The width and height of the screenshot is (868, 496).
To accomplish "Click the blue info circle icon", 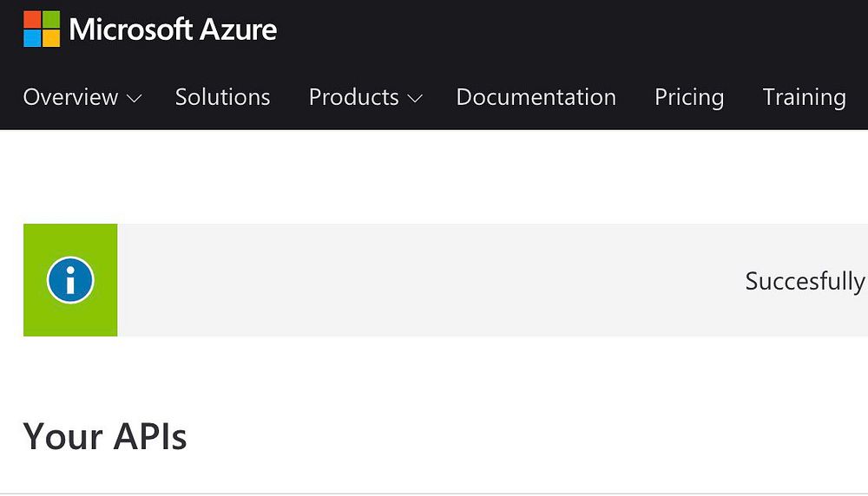I will pyautogui.click(x=70, y=280).
